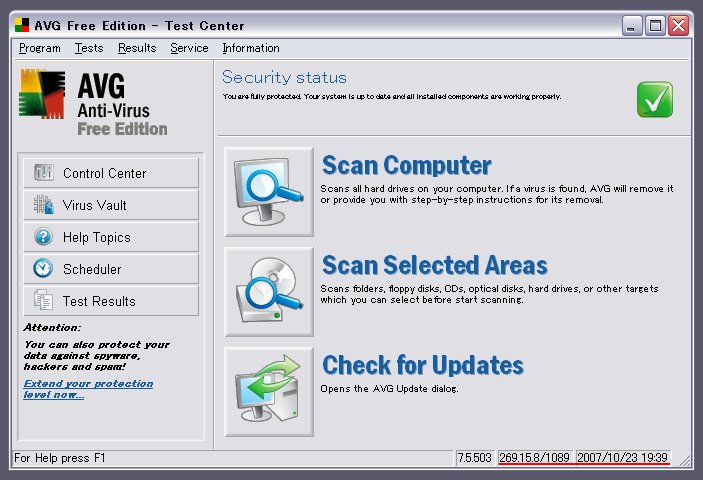Click 'For Help press F1' status text
This screenshot has height=480, width=703.
click(x=60, y=458)
